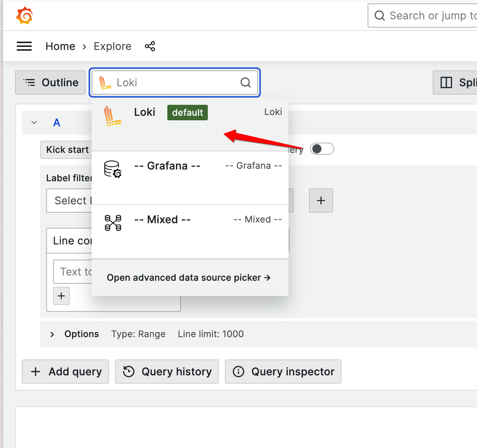Viewport: 477px width, 448px height.
Task: Go to Home breadcrumb
Action: click(x=61, y=46)
